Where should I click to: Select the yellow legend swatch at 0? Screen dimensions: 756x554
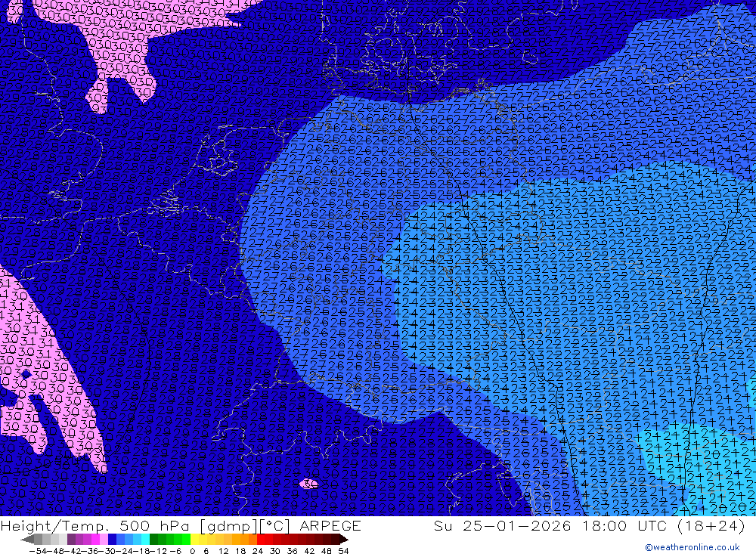(195, 539)
